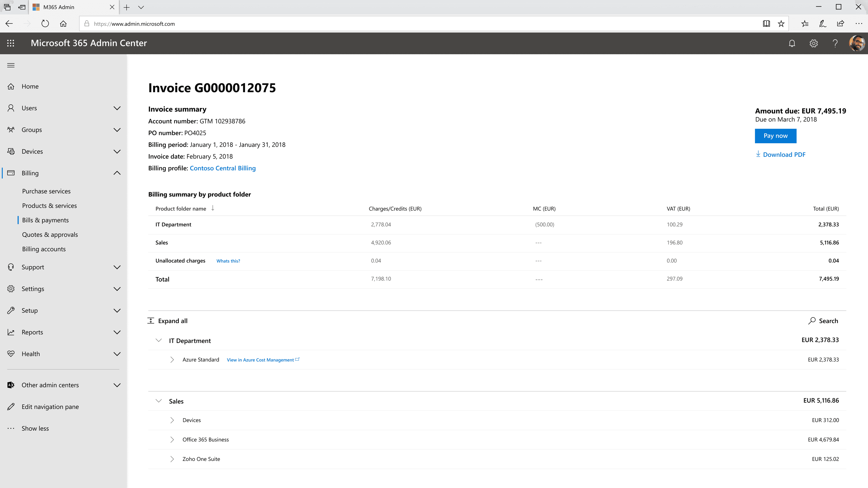Screen dimensions: 868x488
Task: Refresh the page
Action: click(x=45, y=23)
